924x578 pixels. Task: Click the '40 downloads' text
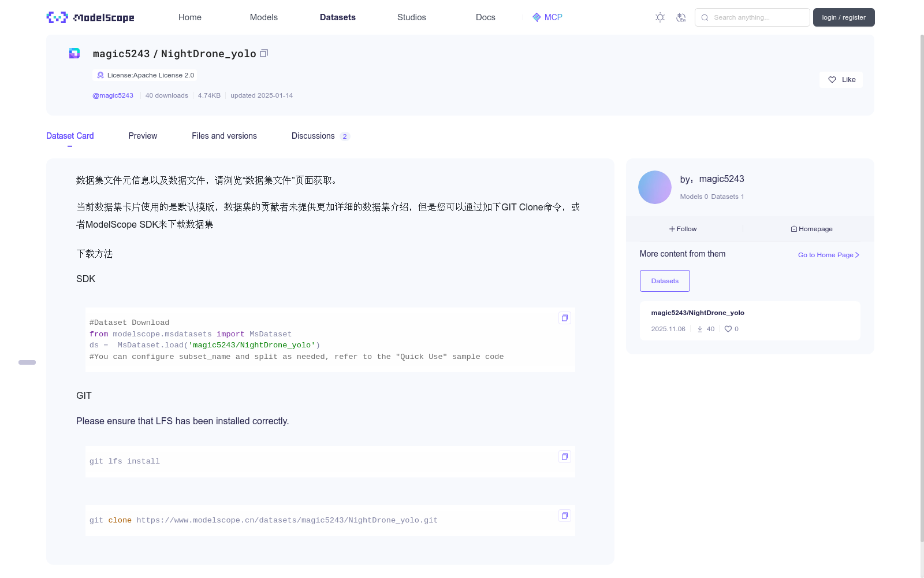pos(167,95)
